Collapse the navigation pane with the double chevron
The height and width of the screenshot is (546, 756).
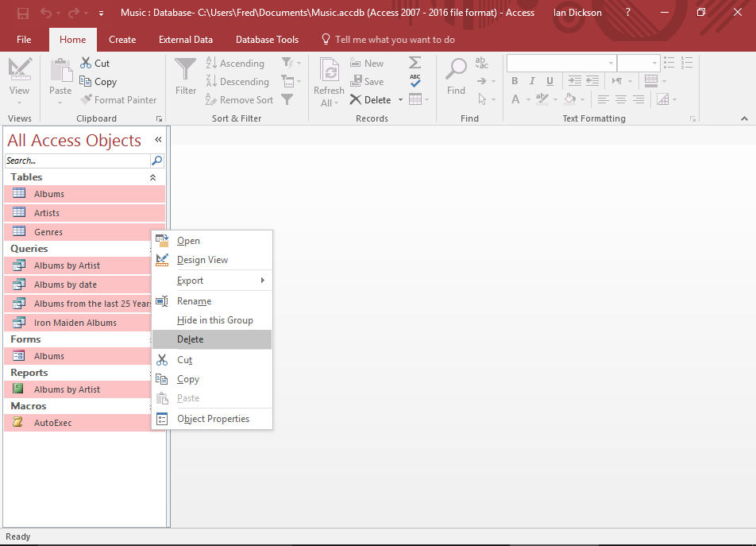tap(158, 139)
